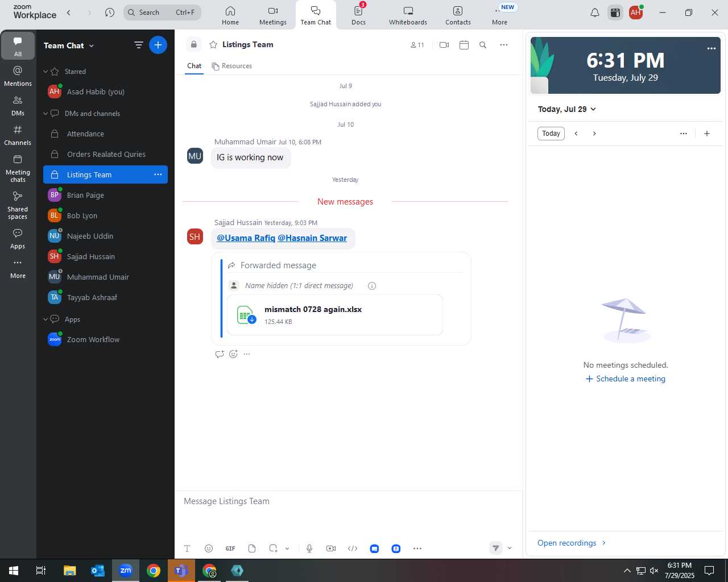Image resolution: width=728 pixels, height=582 pixels.
Task: Go to the previous day in calendar
Action: 576,134
